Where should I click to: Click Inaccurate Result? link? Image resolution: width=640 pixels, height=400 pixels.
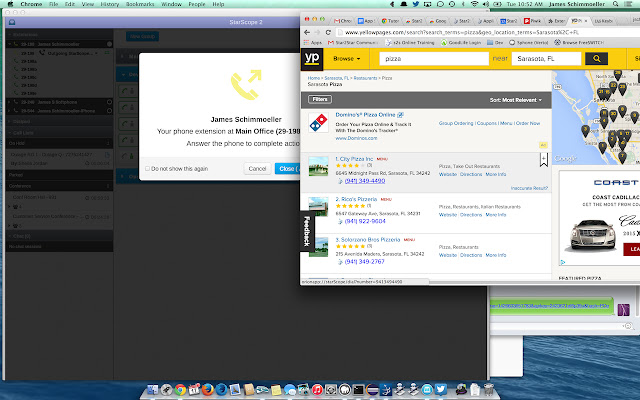pos(529,188)
